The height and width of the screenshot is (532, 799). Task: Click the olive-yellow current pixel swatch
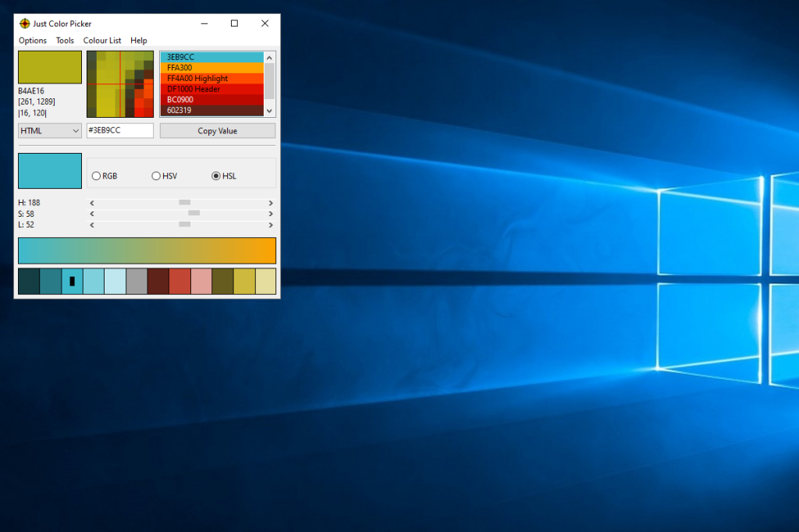[50, 67]
